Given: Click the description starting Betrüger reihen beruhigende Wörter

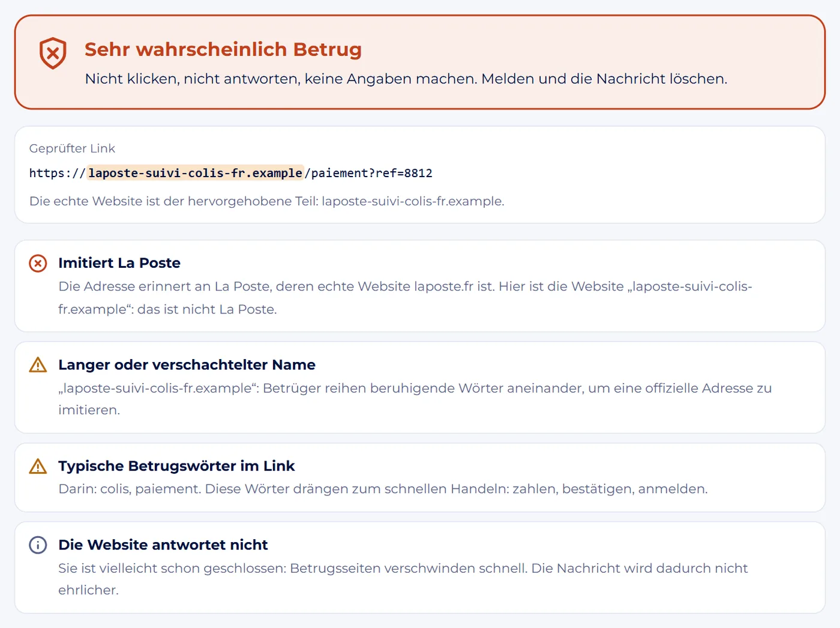Looking at the screenshot, I should coord(415,399).
